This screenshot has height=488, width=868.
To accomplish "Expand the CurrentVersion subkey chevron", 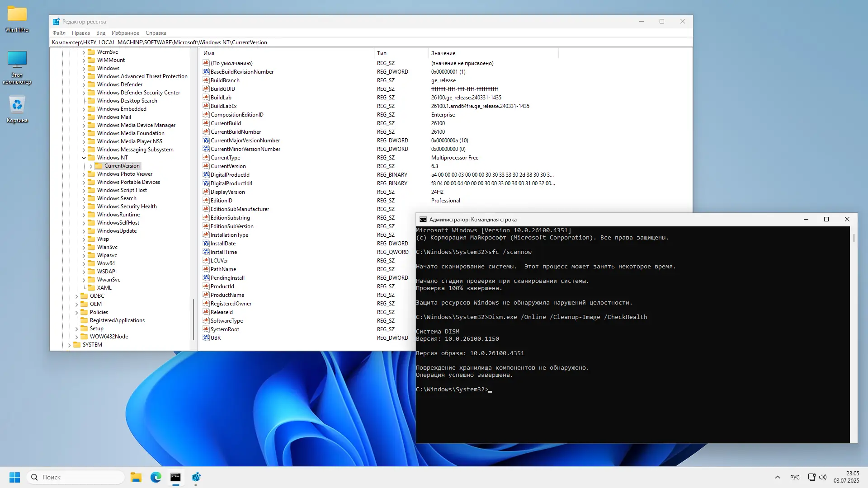I will click(x=91, y=166).
